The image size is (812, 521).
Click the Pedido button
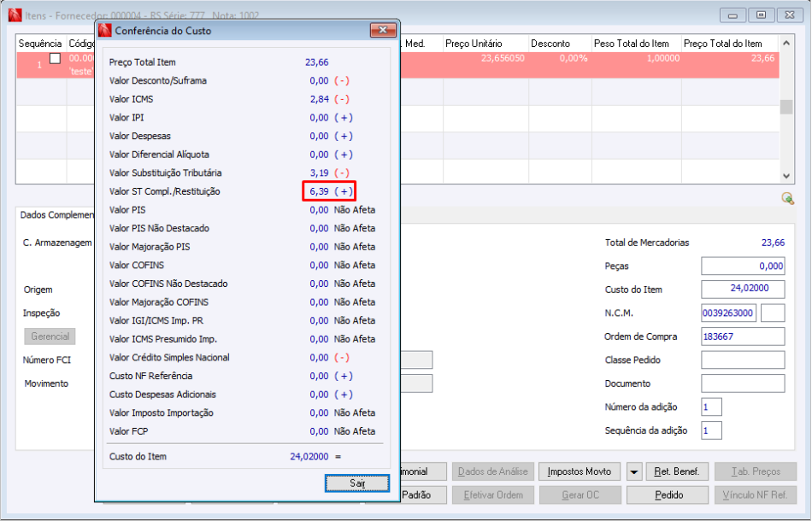point(668,495)
